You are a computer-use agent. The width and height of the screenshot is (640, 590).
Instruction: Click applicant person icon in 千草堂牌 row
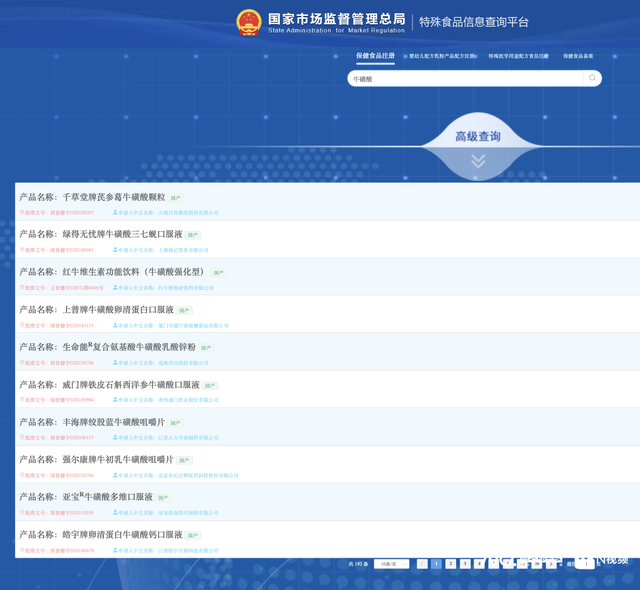[115, 212]
